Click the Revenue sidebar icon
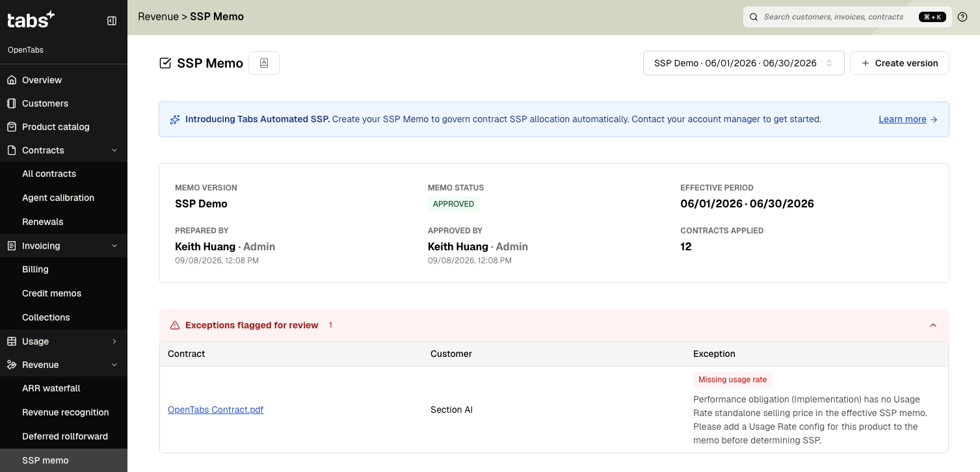The image size is (980, 472). pos(11,365)
